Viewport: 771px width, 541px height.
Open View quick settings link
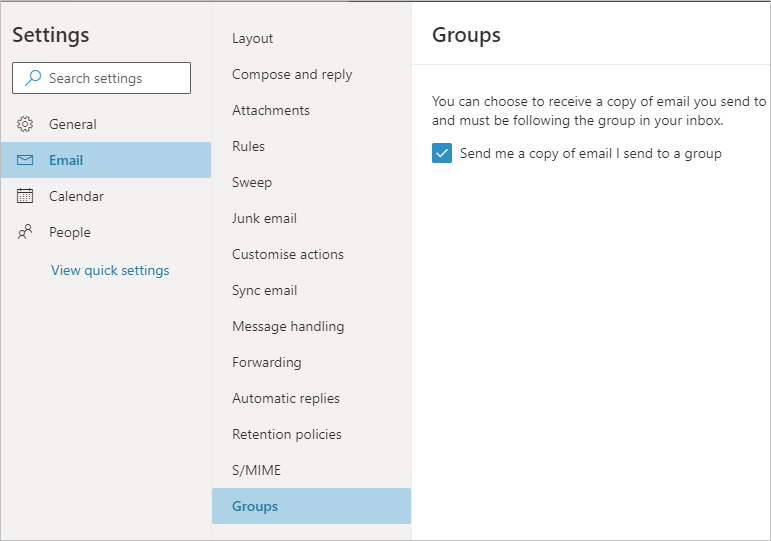(110, 270)
